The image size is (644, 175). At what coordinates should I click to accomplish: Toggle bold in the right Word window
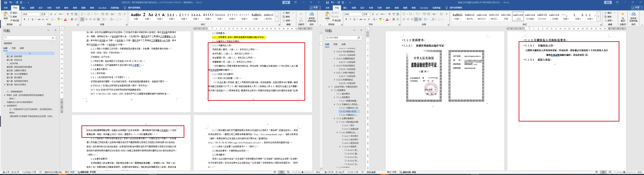[346, 19]
